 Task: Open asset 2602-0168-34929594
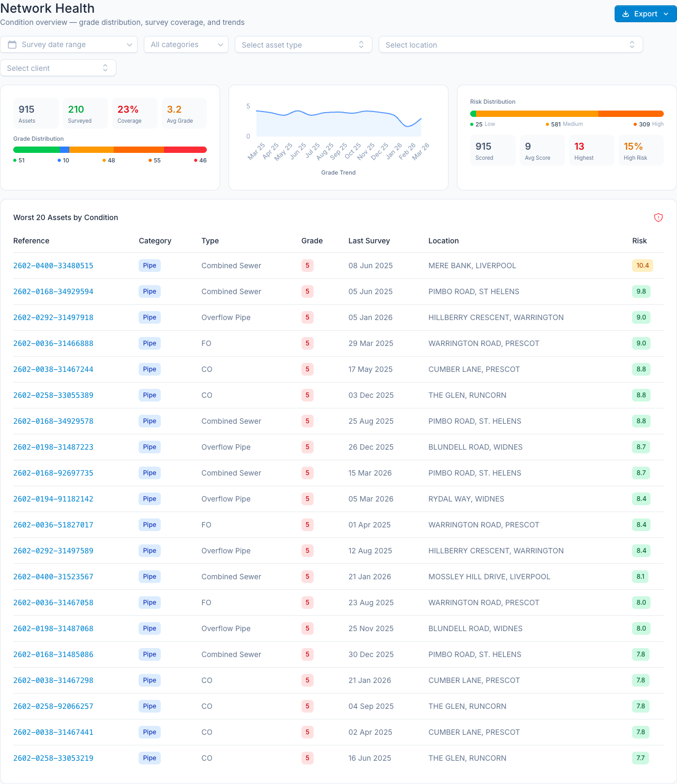click(x=53, y=291)
